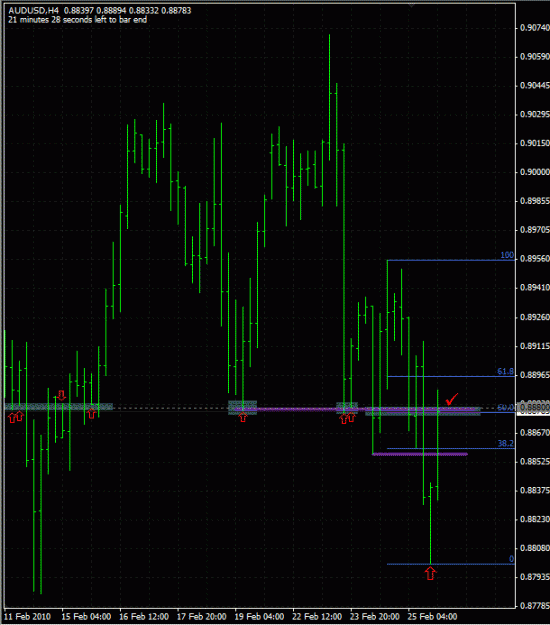550x625 pixels.
Task: Select the red down arrow near 15 Feb
Action: 61,395
